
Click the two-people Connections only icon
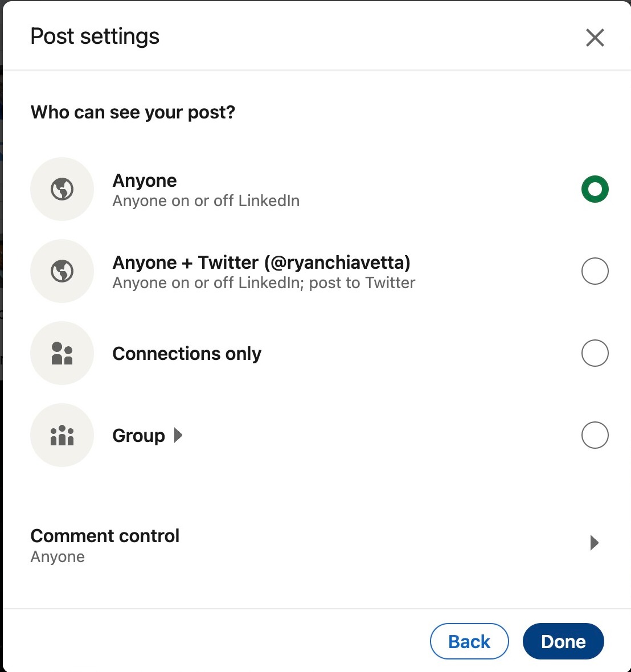point(62,353)
